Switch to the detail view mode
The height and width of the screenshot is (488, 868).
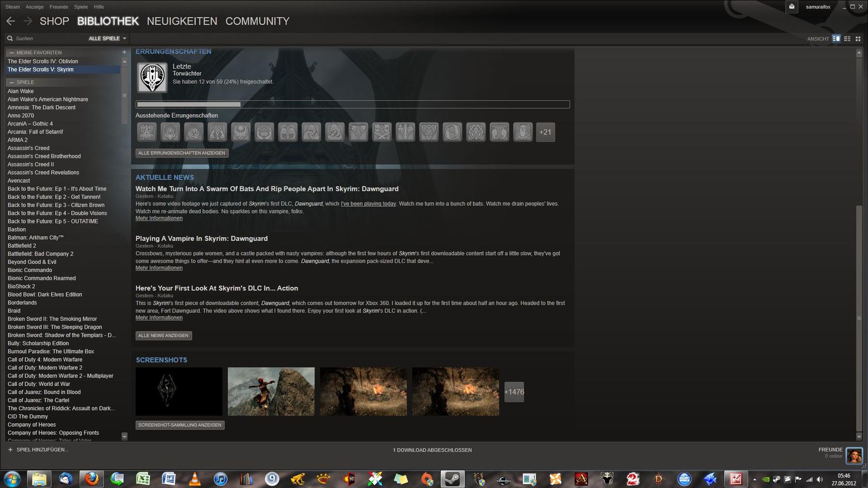(x=836, y=39)
